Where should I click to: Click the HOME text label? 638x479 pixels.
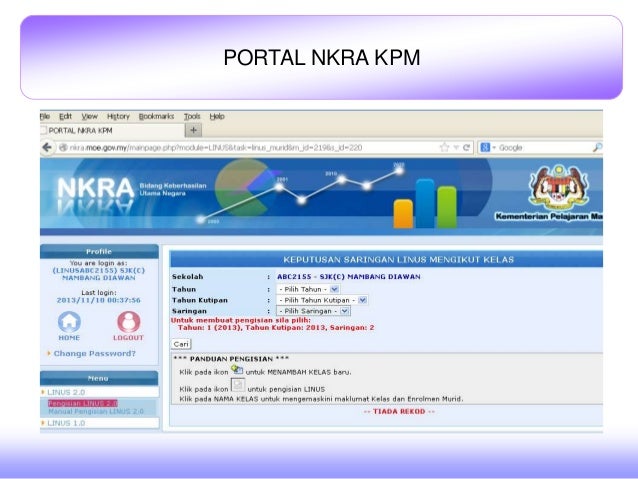[x=69, y=338]
